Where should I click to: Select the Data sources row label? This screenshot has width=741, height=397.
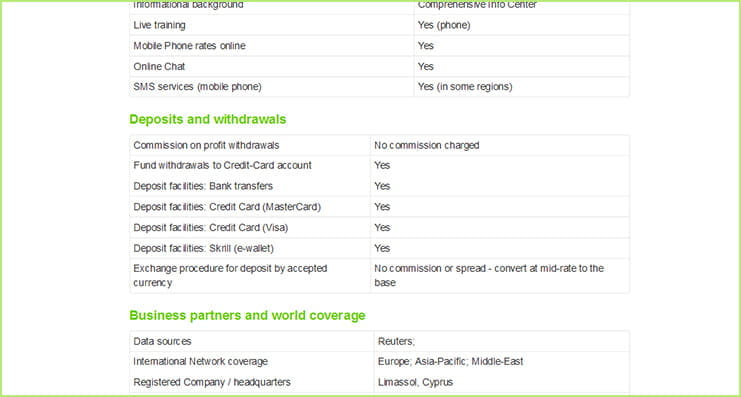tap(162, 341)
